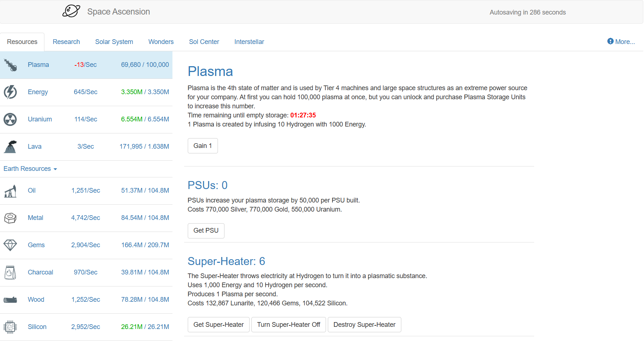
Task: Click the Plasma resource icon
Action: [x=11, y=65]
